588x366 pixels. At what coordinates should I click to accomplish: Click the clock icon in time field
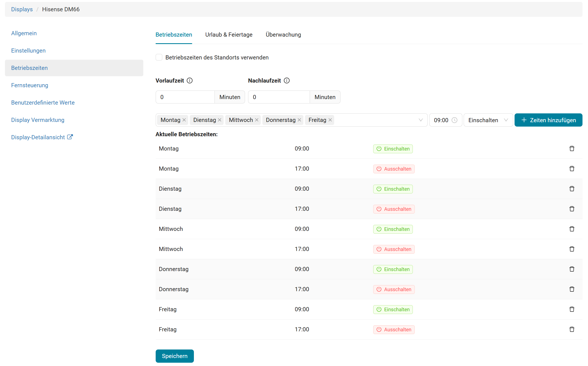pyautogui.click(x=455, y=120)
